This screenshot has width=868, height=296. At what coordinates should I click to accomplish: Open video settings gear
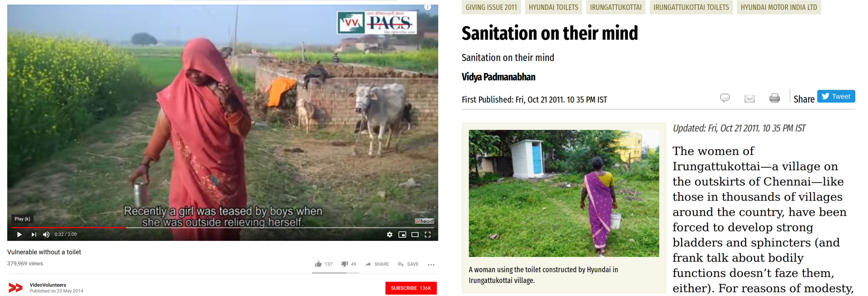(389, 234)
